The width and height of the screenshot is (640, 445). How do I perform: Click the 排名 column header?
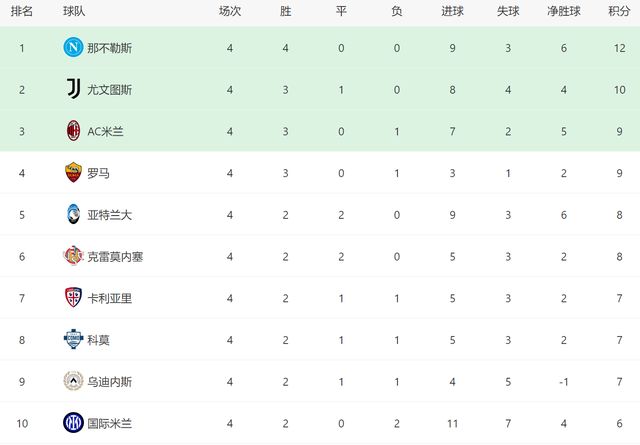click(x=21, y=12)
